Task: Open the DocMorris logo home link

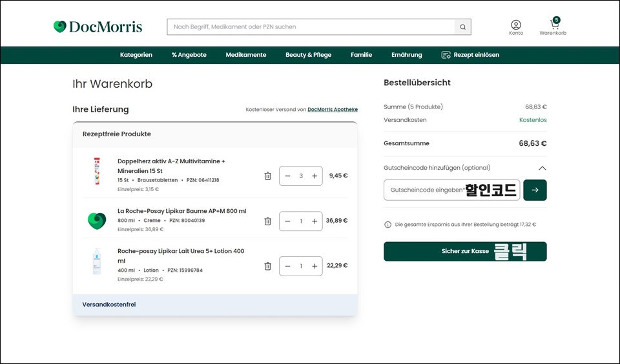Action: click(x=98, y=27)
